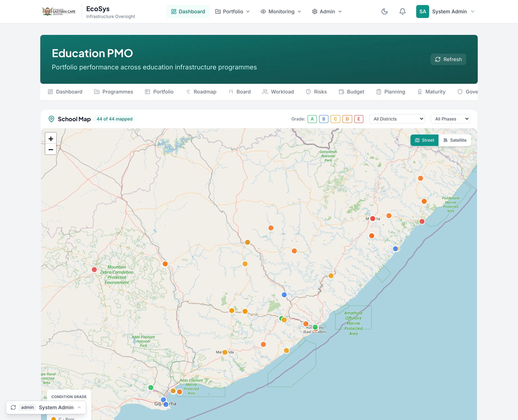Click the Workload people icon

point(265,92)
